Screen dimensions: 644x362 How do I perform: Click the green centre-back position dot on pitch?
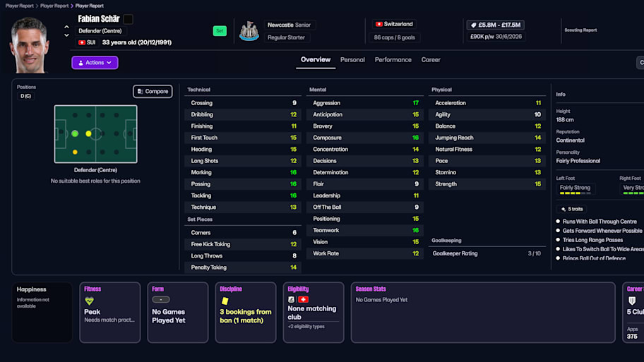tap(75, 133)
